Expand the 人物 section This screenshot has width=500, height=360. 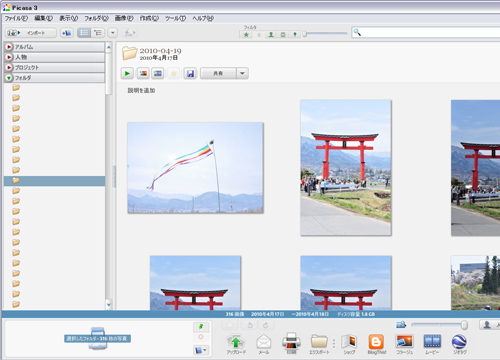click(x=9, y=57)
